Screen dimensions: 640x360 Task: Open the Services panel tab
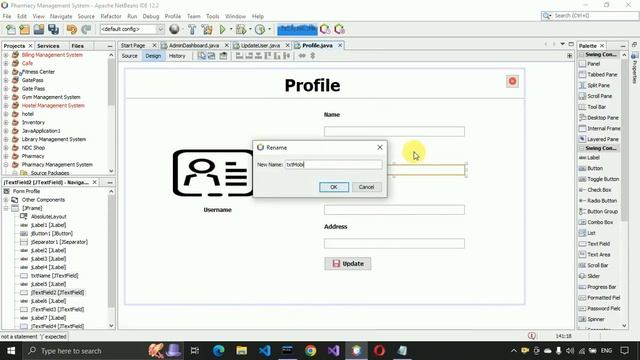tap(48, 46)
